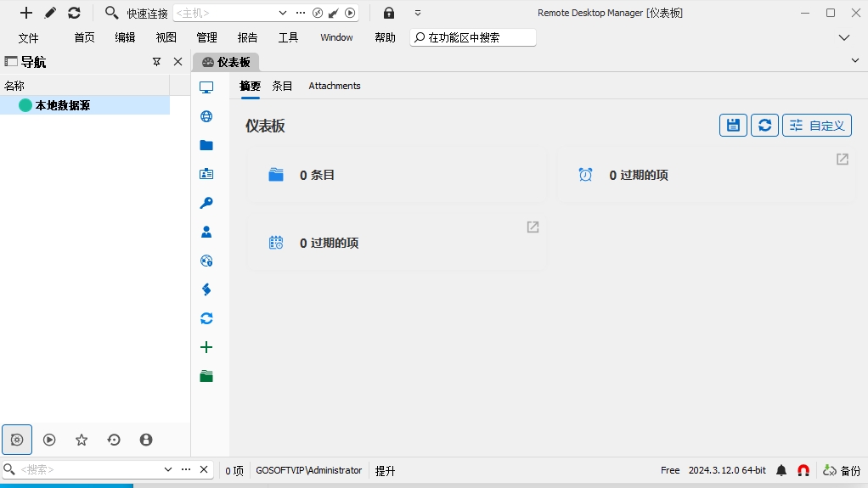The width and height of the screenshot is (868, 488).
Task: Click the notification bell icon in status bar
Action: [x=781, y=470]
